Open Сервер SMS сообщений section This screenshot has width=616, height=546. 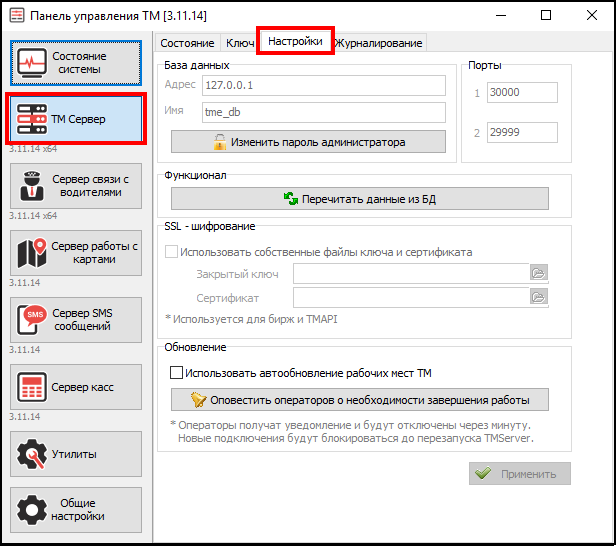(76, 320)
